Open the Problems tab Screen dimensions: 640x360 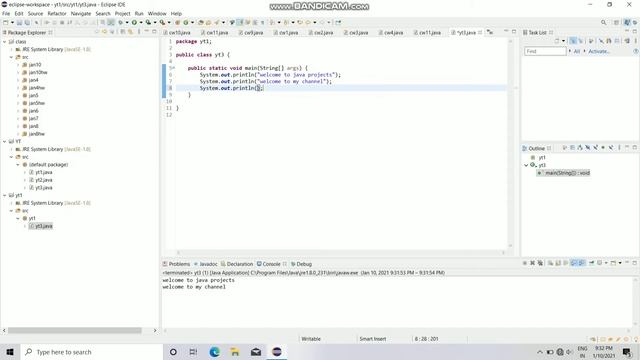point(176,264)
